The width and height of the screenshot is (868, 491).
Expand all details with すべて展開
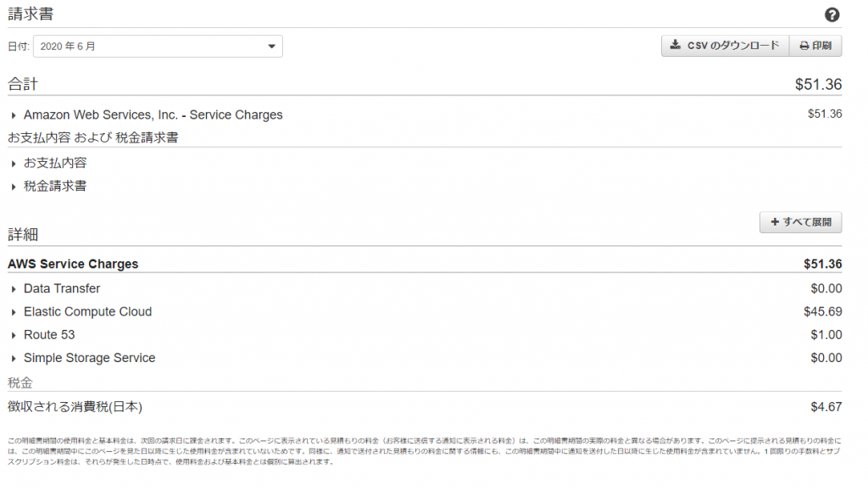tap(800, 222)
